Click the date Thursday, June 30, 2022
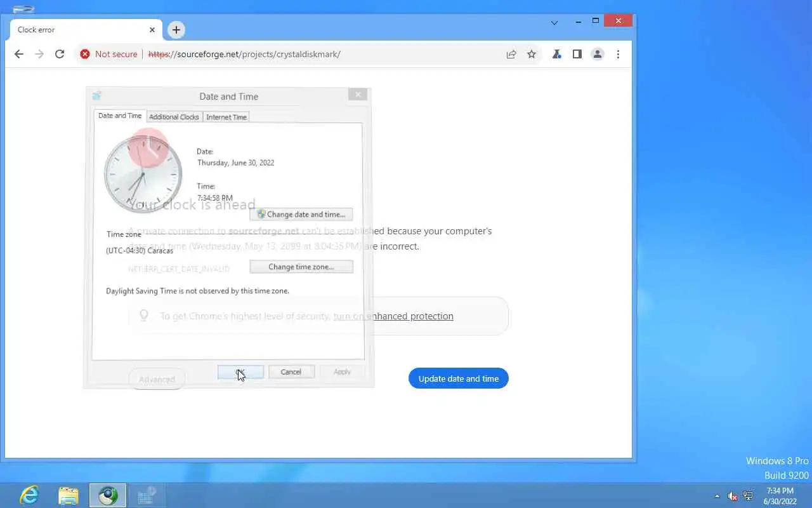The width and height of the screenshot is (812, 508). click(235, 163)
